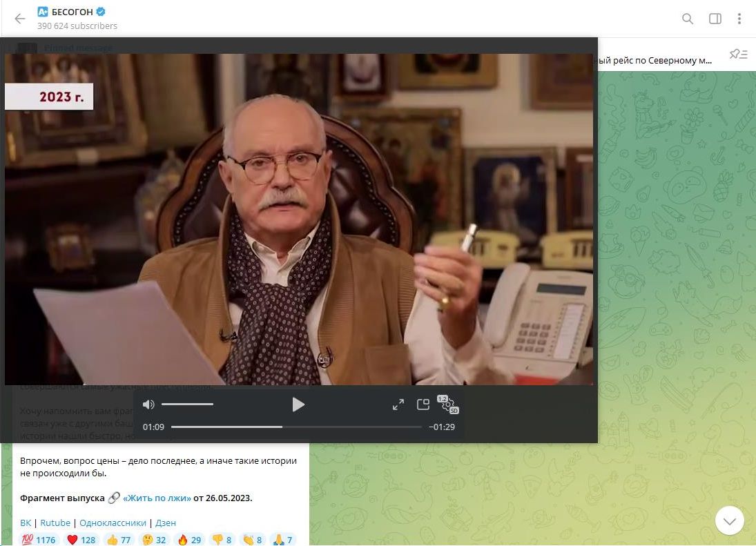Add the 100 reaction with 1176
This screenshot has width=756, height=546.
click(x=39, y=540)
